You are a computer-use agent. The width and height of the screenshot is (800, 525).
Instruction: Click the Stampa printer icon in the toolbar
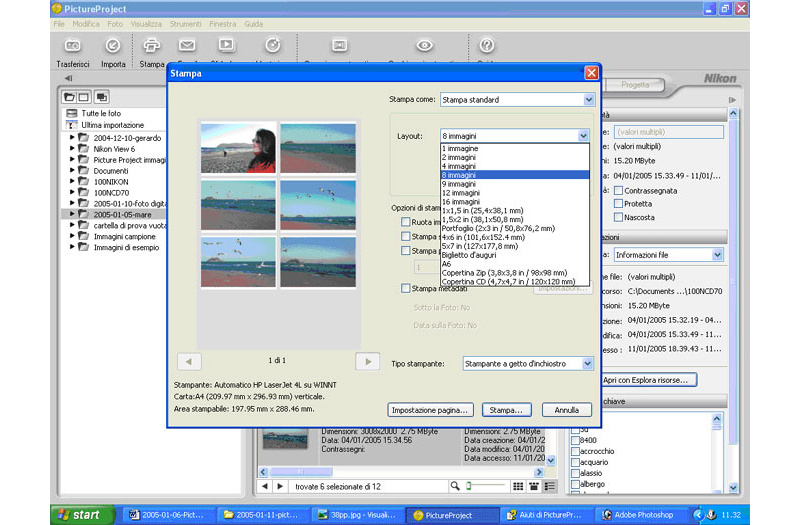tap(152, 46)
